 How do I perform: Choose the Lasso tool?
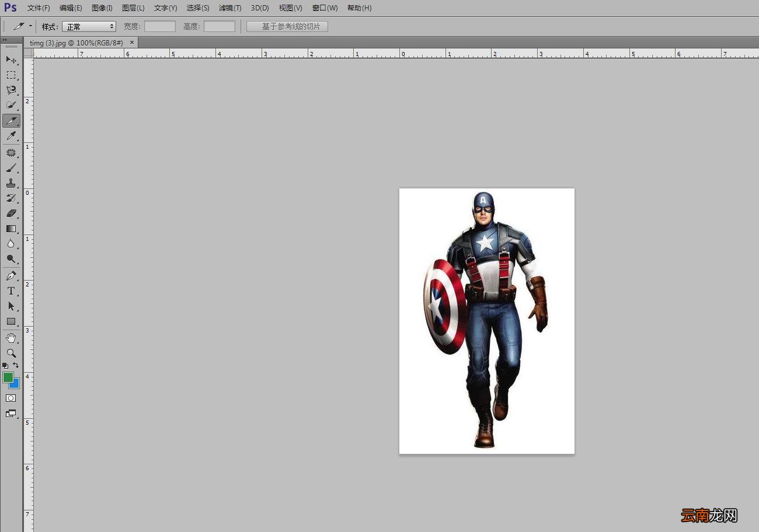tap(11, 90)
